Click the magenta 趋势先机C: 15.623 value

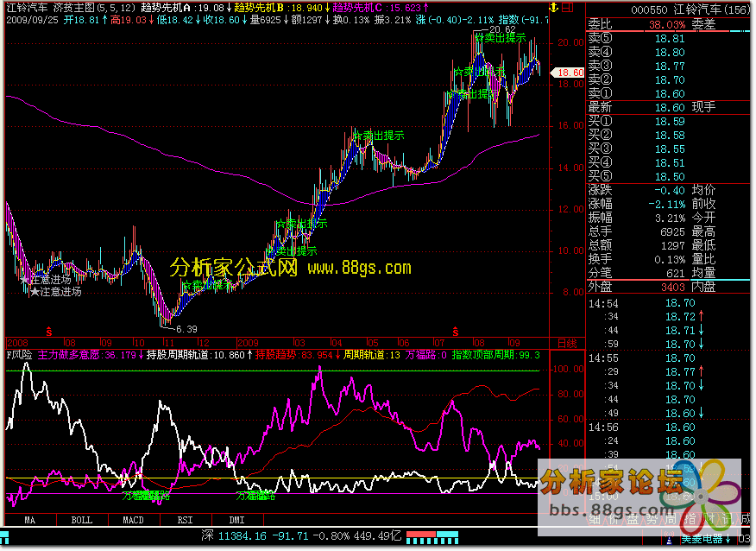click(x=381, y=8)
